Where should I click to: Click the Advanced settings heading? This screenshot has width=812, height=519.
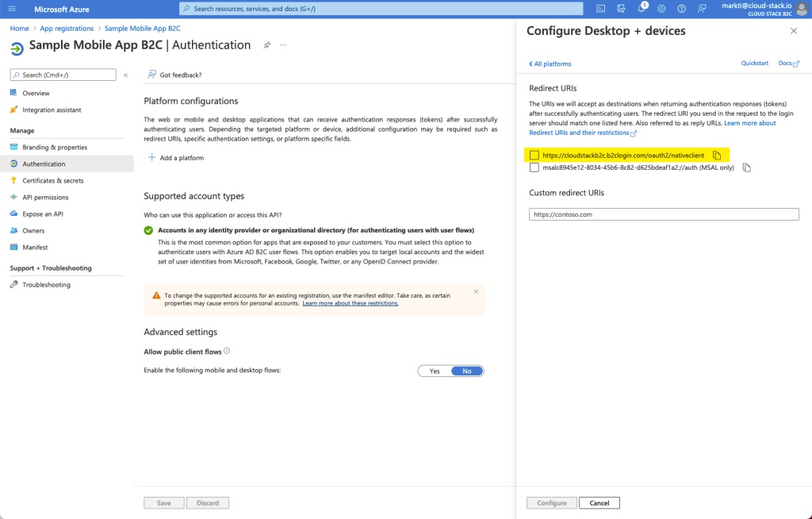pos(181,332)
